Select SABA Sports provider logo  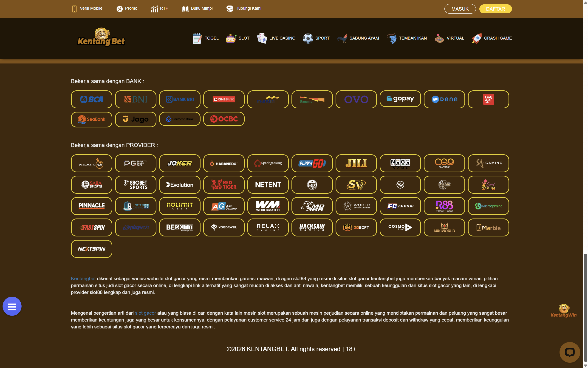(92, 185)
